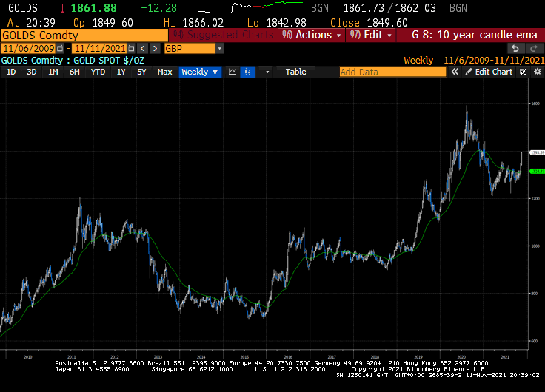Switch to line chart type icon
Screen dimensions: 545x392
[233, 72]
